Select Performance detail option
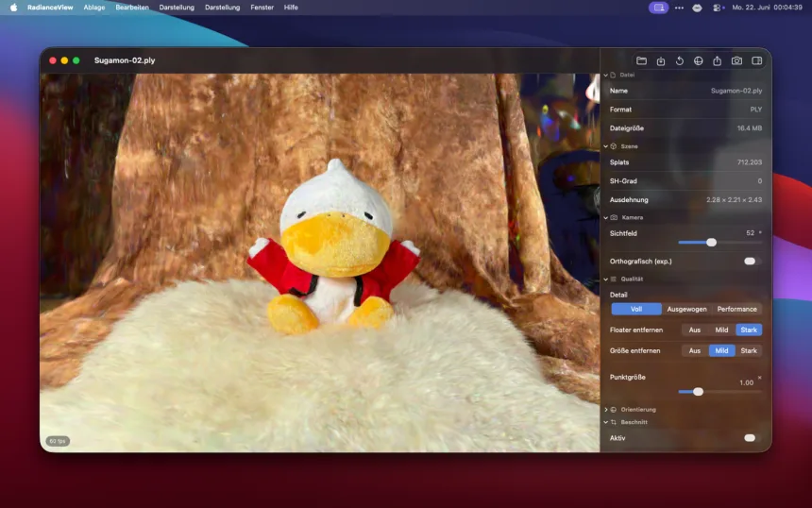Image resolution: width=812 pixels, height=508 pixels. point(736,309)
